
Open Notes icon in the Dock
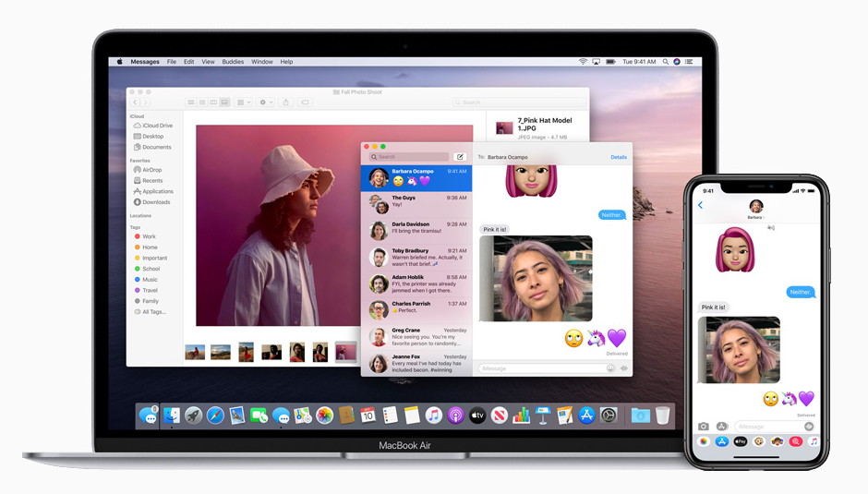coord(412,415)
